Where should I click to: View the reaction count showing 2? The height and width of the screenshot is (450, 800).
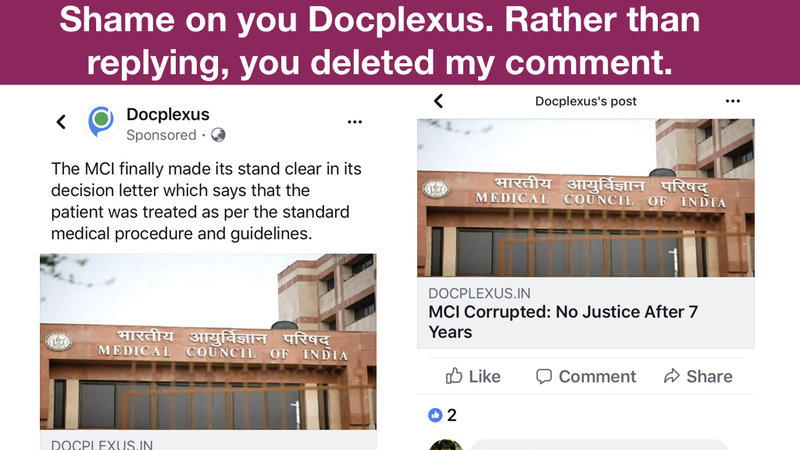click(452, 415)
